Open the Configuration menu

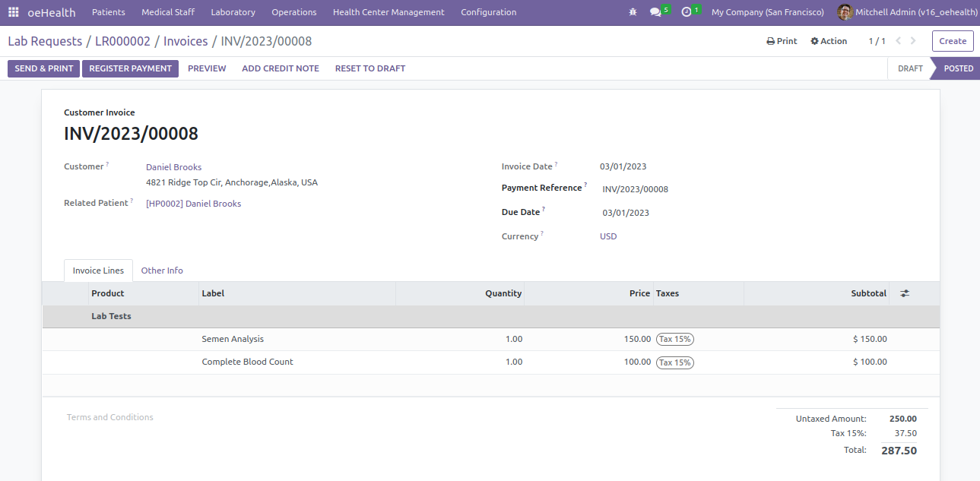[489, 12]
